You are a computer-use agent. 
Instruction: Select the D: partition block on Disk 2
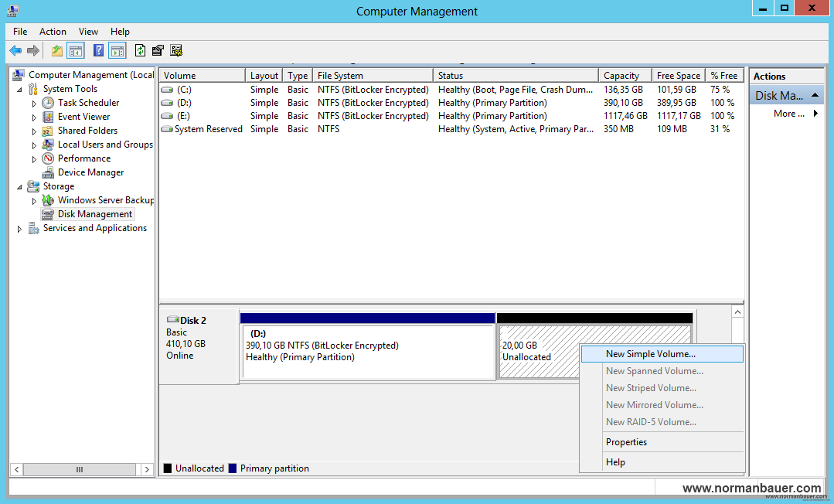pos(368,352)
